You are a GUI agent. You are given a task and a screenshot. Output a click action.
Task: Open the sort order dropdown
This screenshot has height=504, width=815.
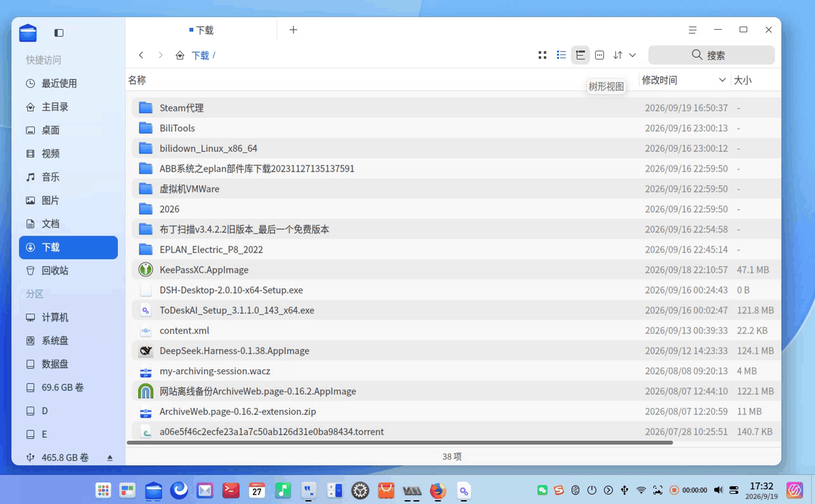(x=624, y=55)
